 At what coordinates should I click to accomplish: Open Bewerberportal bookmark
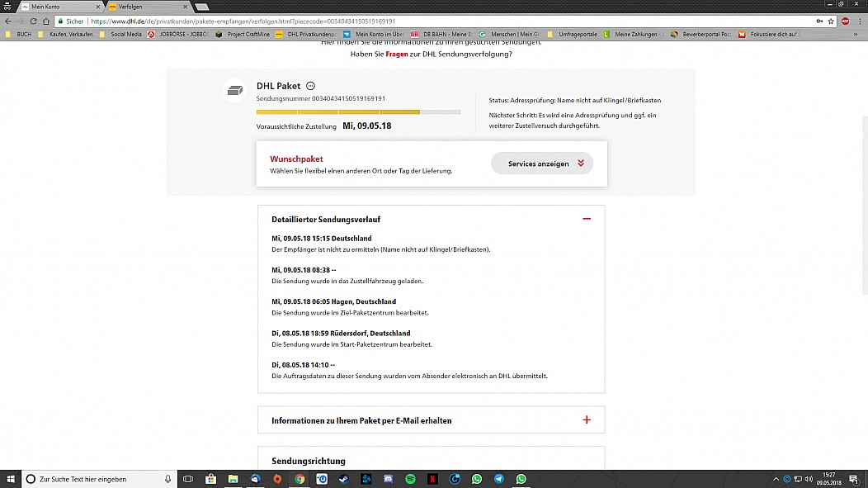pos(701,35)
